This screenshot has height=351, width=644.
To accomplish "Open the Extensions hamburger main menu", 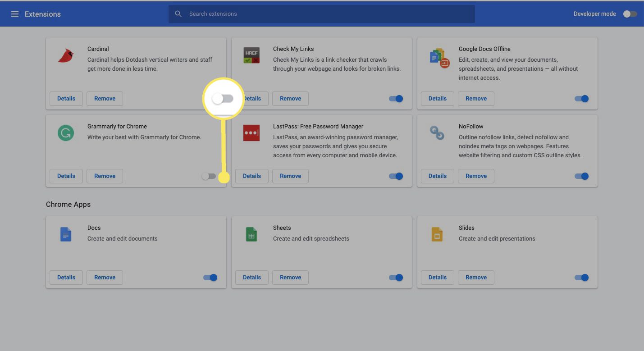I will [x=15, y=14].
